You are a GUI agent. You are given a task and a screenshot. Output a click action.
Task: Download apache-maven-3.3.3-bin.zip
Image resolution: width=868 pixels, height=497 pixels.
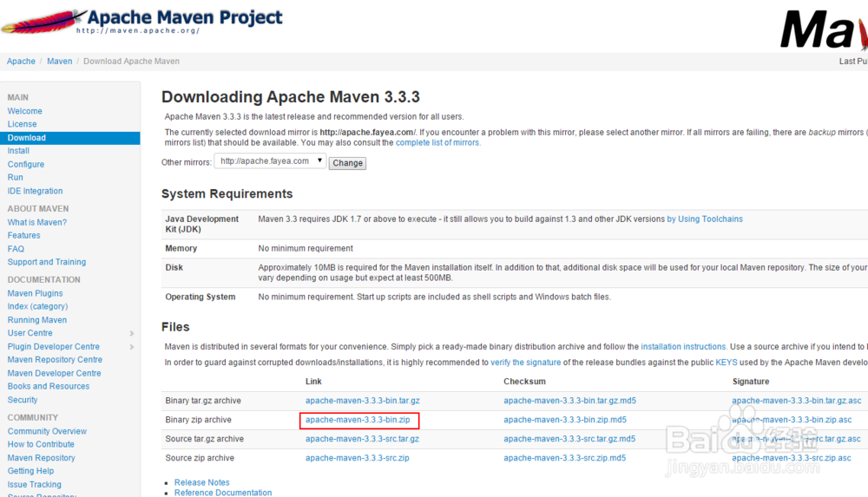(x=358, y=420)
